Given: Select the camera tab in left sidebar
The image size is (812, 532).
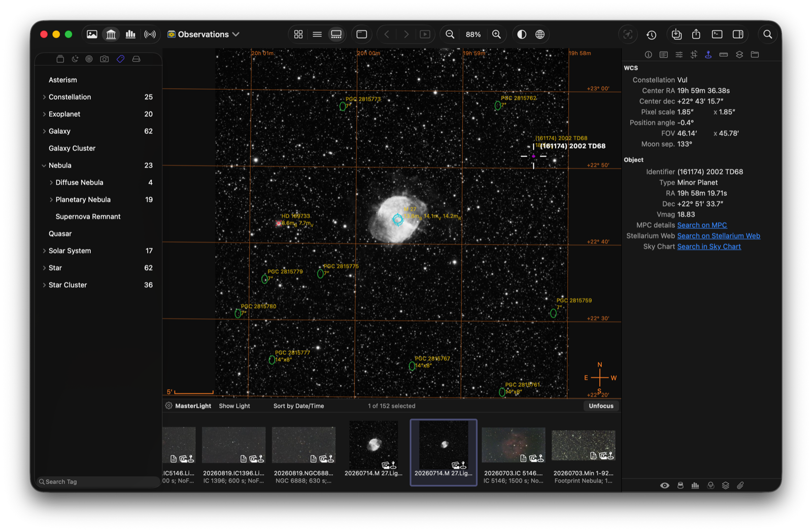Looking at the screenshot, I should (x=105, y=59).
